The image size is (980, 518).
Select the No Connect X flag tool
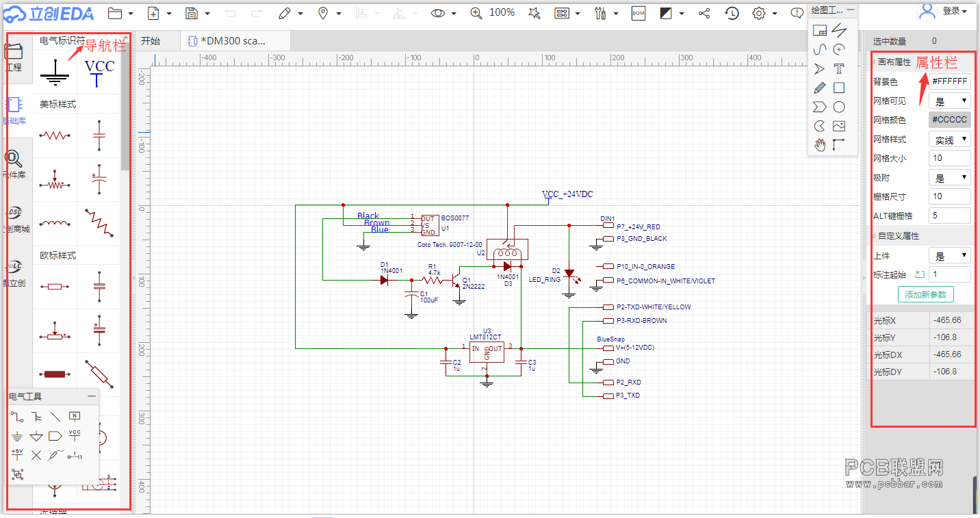[36, 455]
